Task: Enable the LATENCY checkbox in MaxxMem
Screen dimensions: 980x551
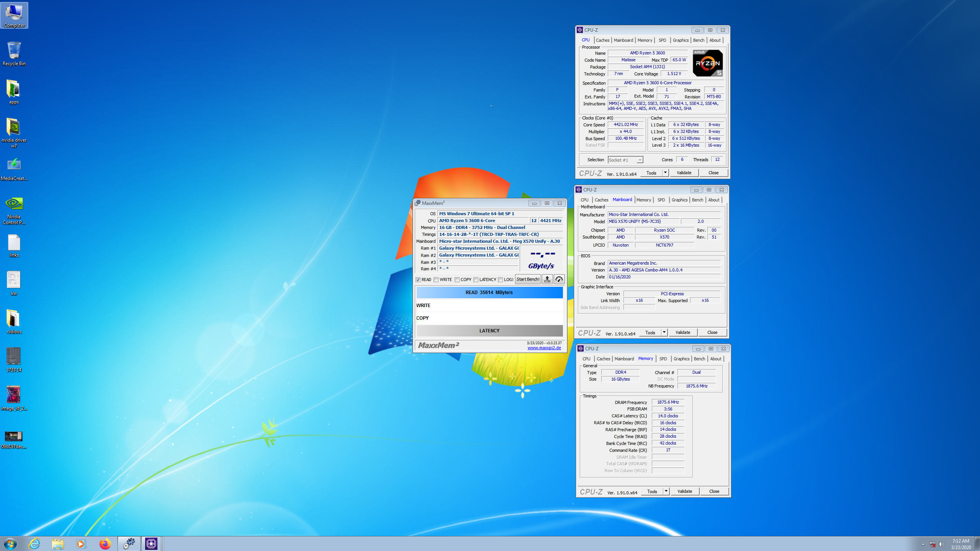Action: point(476,280)
